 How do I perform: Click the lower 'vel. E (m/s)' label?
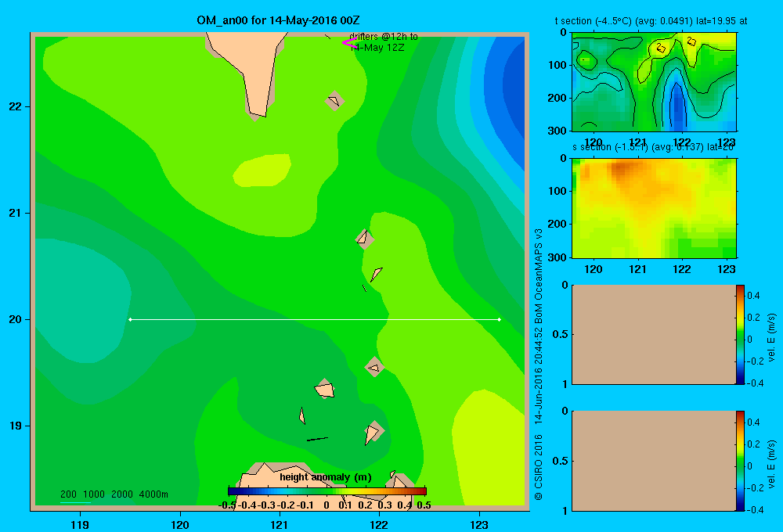772,464
